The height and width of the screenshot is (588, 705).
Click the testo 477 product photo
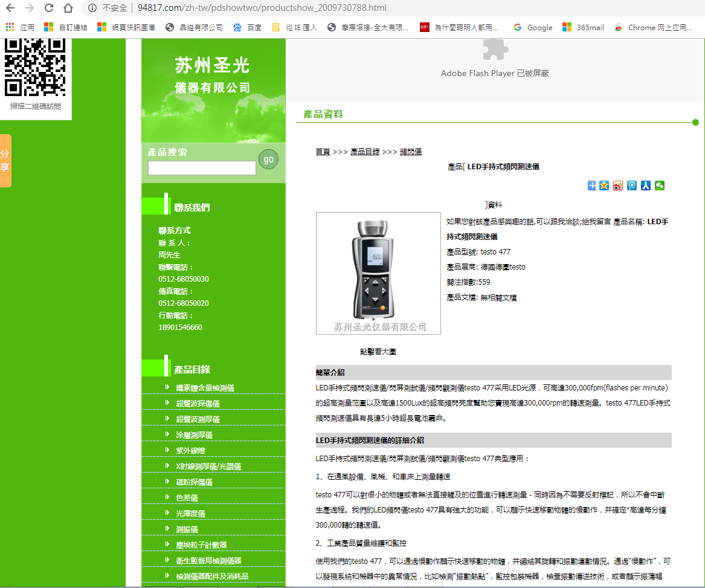click(378, 273)
